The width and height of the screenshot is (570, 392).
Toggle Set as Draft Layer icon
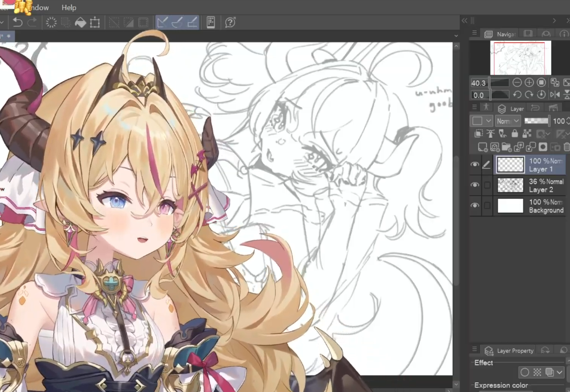click(502, 134)
